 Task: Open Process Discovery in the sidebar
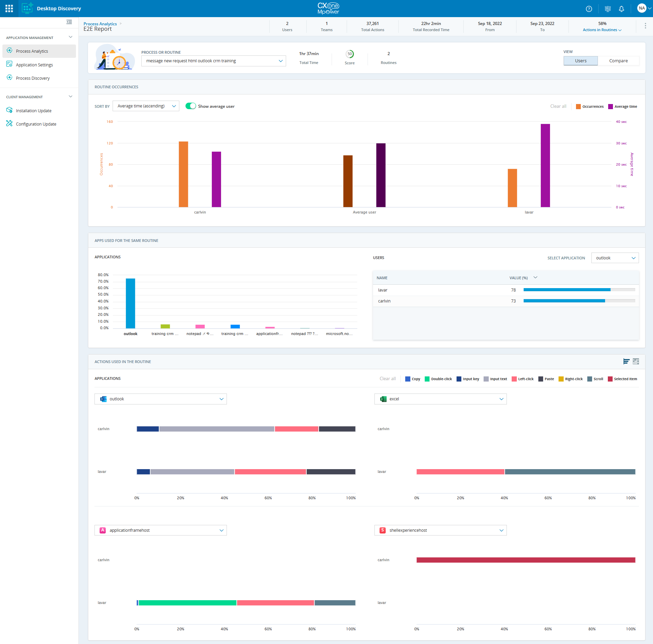(x=33, y=78)
